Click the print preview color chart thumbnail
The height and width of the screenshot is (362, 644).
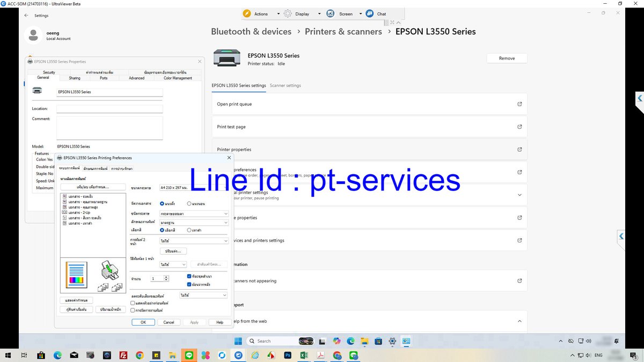(76, 275)
